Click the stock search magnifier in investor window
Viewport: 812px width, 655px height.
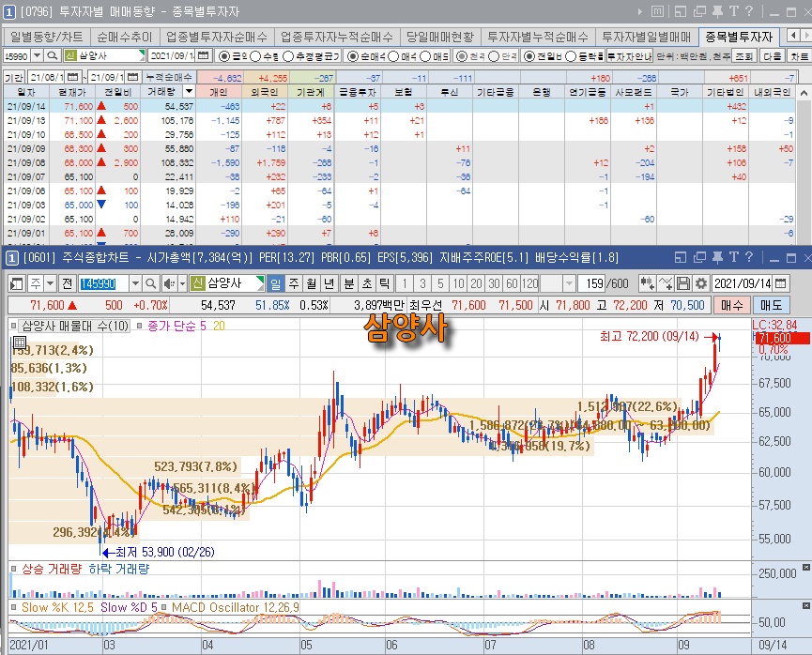coord(52,55)
